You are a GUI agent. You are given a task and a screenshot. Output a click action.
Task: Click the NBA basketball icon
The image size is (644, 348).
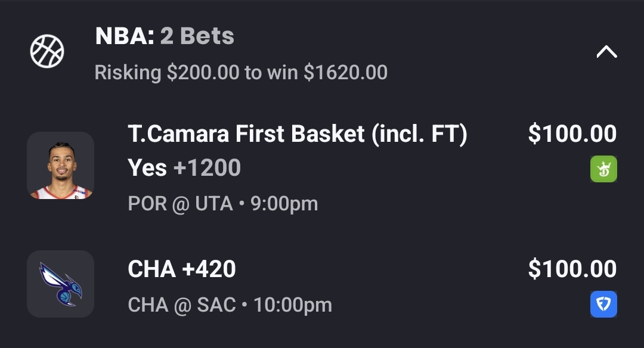click(47, 51)
